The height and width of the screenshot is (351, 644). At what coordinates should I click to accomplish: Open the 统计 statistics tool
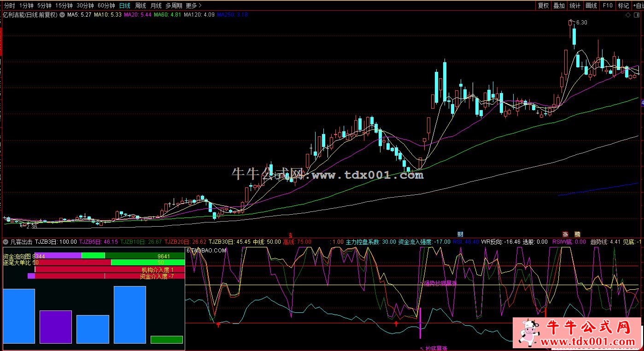575,6
